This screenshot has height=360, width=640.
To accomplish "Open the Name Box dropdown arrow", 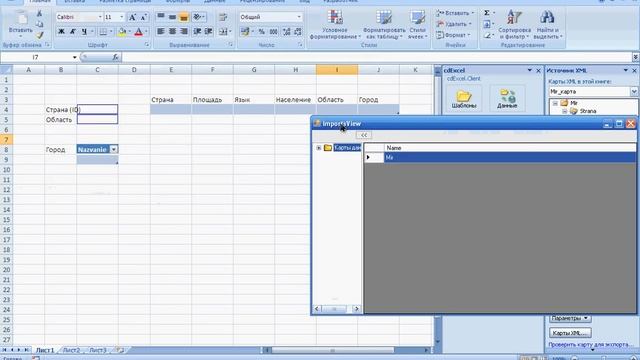I will coord(75,57).
